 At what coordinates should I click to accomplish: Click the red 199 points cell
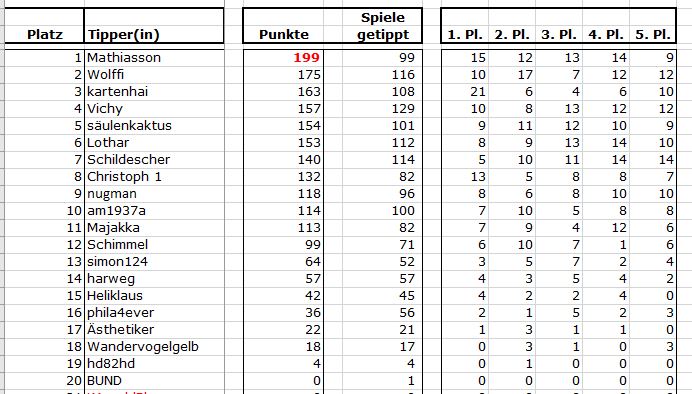pos(283,58)
